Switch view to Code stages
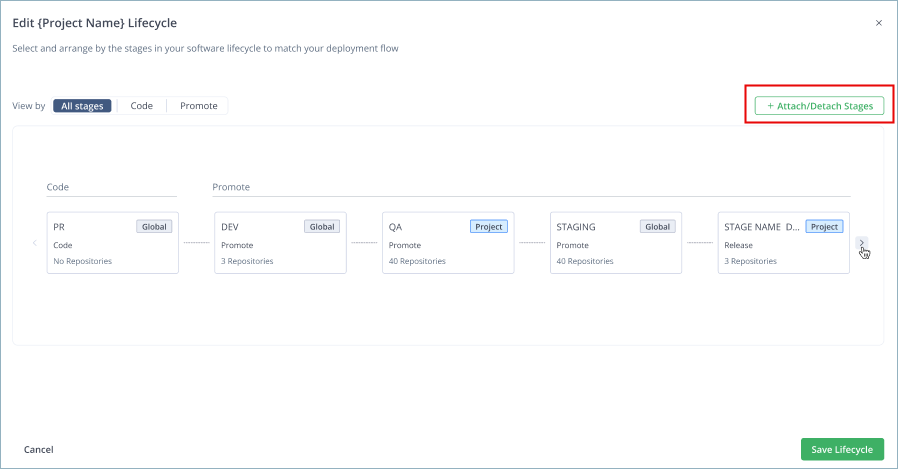Viewport: 898px width, 469px height. tap(141, 106)
